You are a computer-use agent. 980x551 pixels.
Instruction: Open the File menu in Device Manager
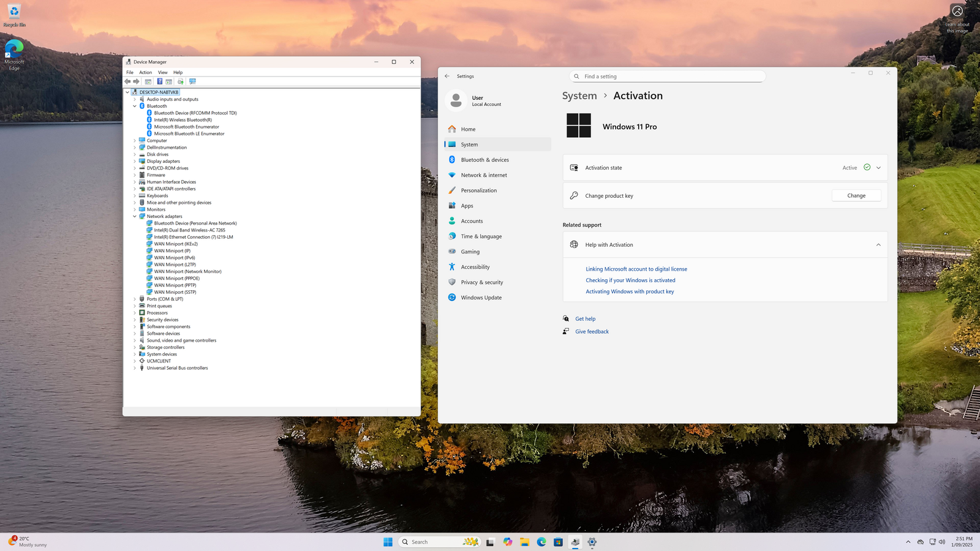point(130,72)
